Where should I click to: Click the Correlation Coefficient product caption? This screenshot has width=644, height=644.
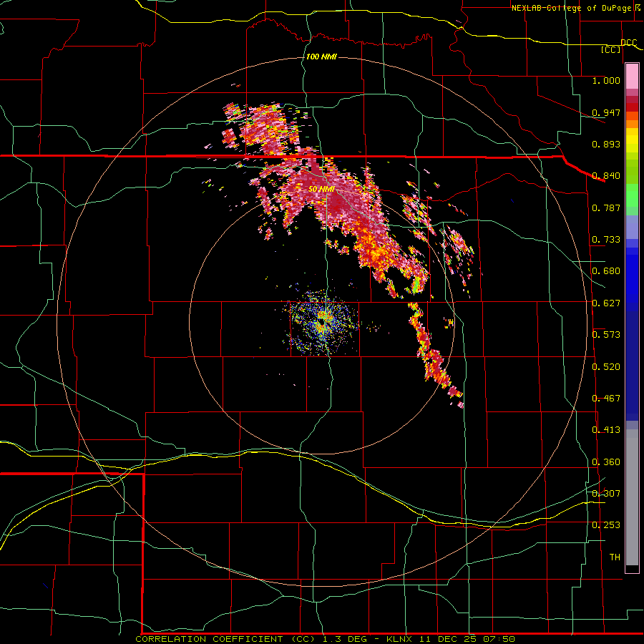tap(225, 639)
